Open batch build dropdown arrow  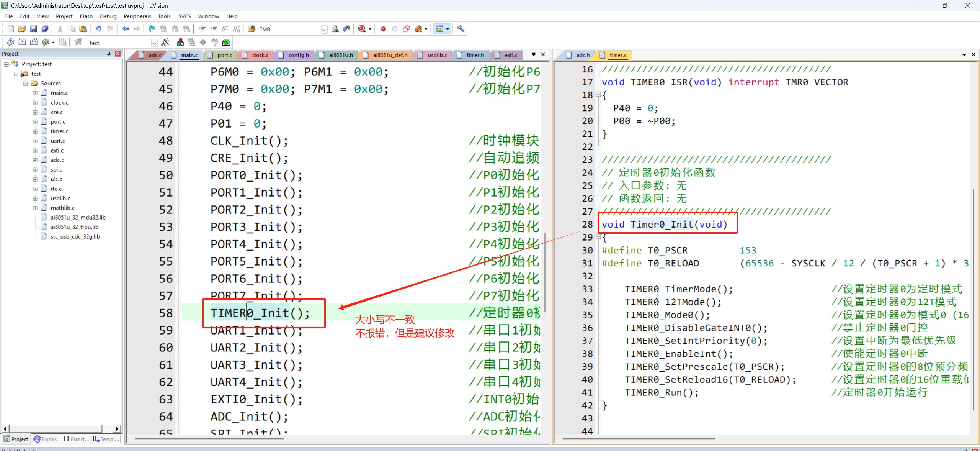click(53, 43)
